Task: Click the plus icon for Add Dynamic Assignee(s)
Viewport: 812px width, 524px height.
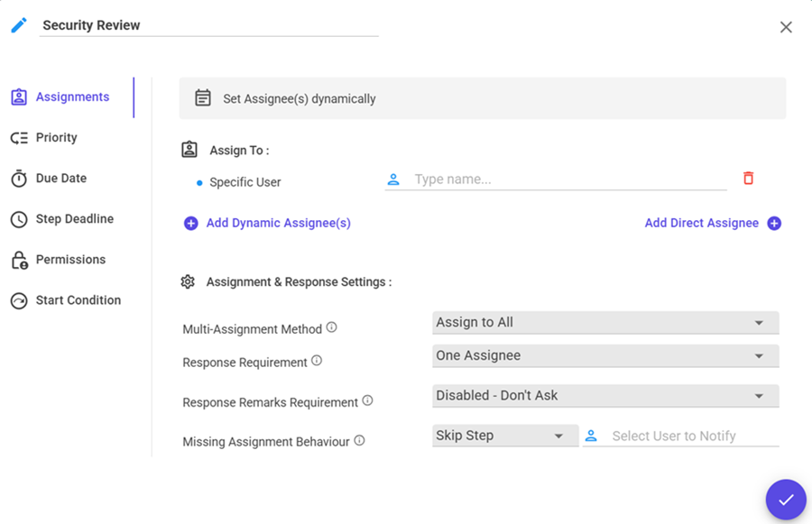Action: (190, 224)
